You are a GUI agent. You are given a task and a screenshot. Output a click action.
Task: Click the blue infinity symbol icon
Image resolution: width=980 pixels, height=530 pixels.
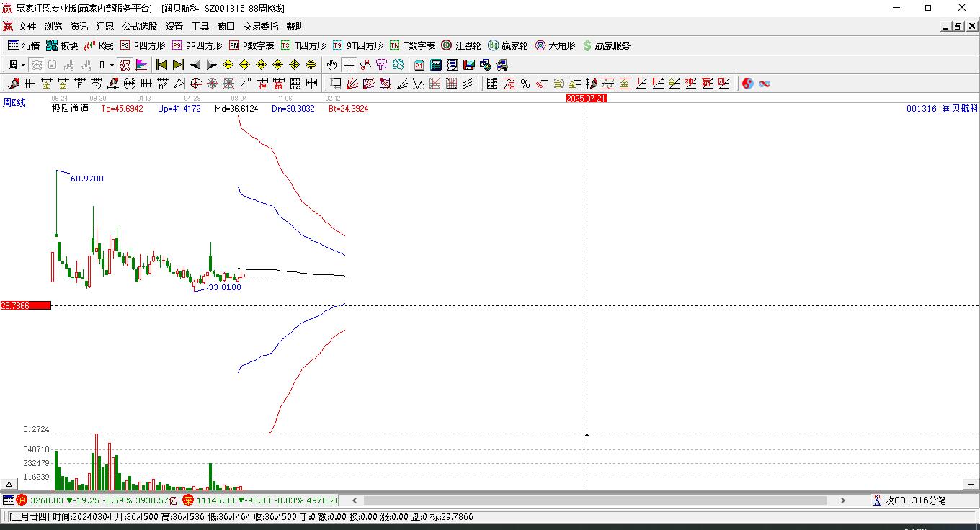pos(765,84)
